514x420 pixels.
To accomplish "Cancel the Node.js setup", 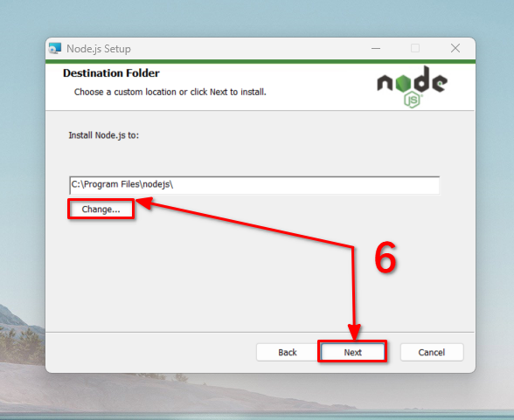I will [x=432, y=352].
